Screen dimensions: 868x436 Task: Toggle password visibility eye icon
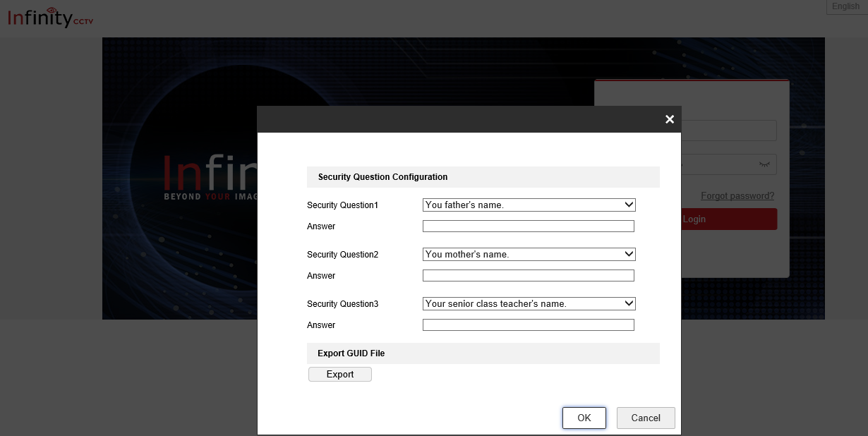tap(764, 164)
